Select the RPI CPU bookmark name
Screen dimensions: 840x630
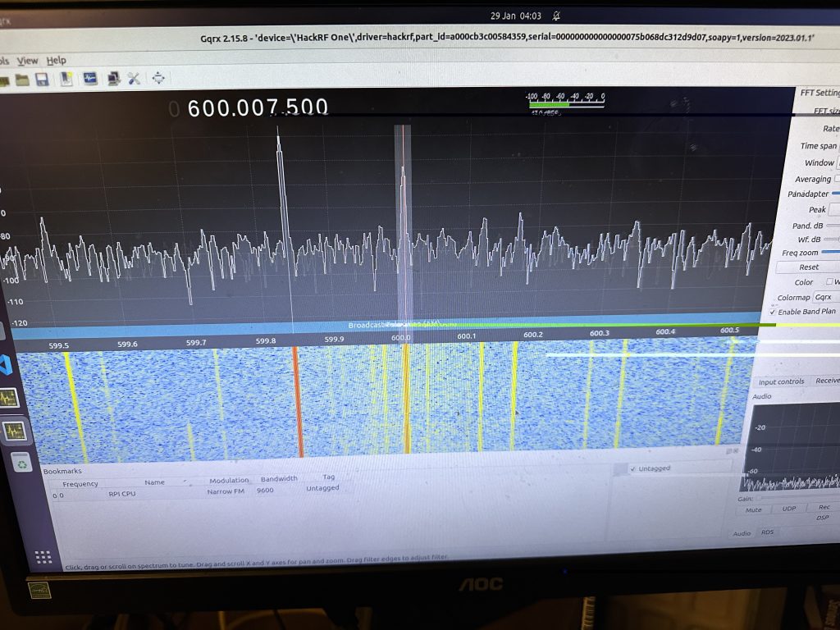click(x=122, y=494)
